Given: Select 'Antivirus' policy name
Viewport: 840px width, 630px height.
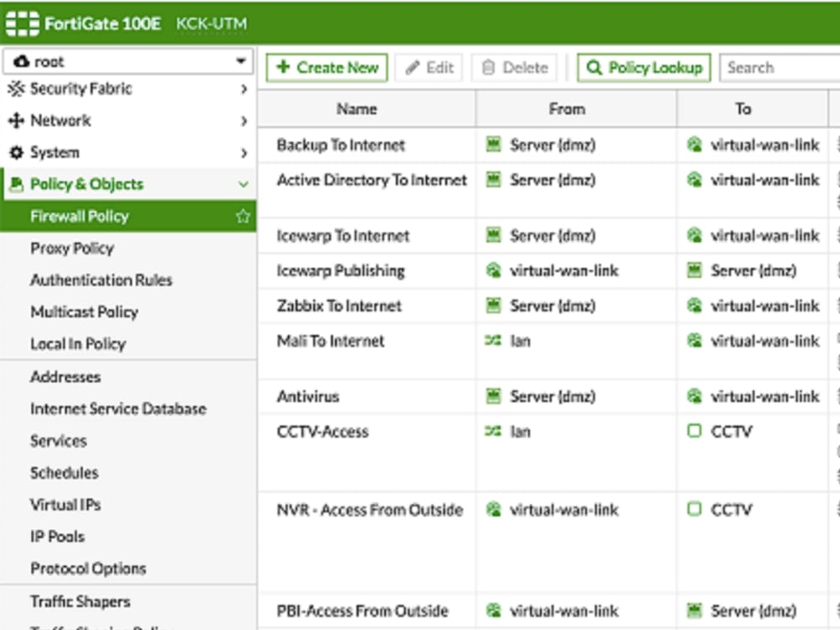Looking at the screenshot, I should click(x=308, y=396).
